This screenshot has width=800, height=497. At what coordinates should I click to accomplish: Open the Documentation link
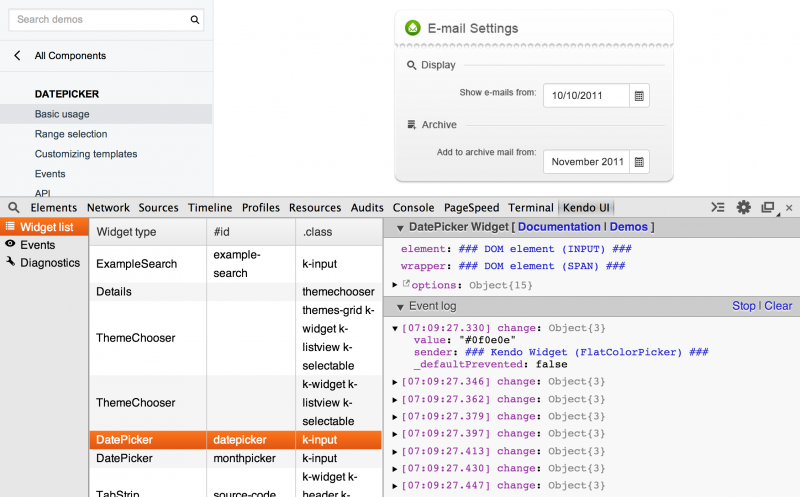559,227
